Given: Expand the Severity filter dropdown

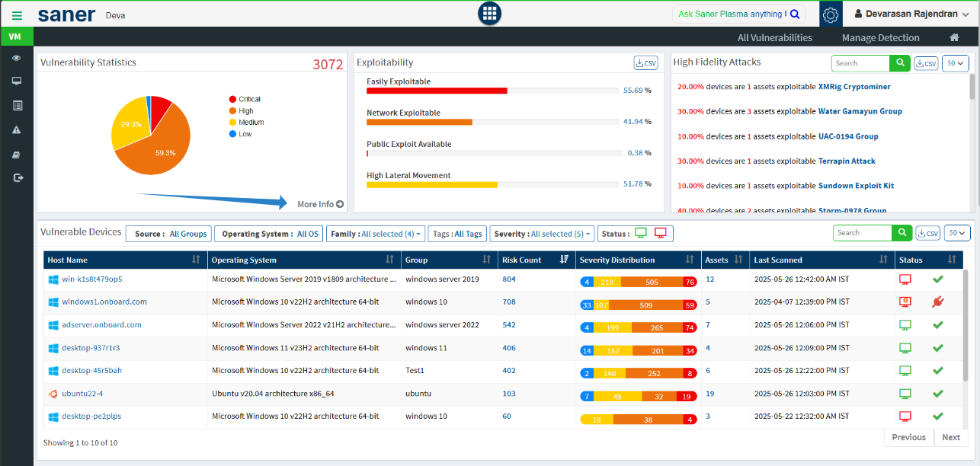Looking at the screenshot, I should point(541,234).
